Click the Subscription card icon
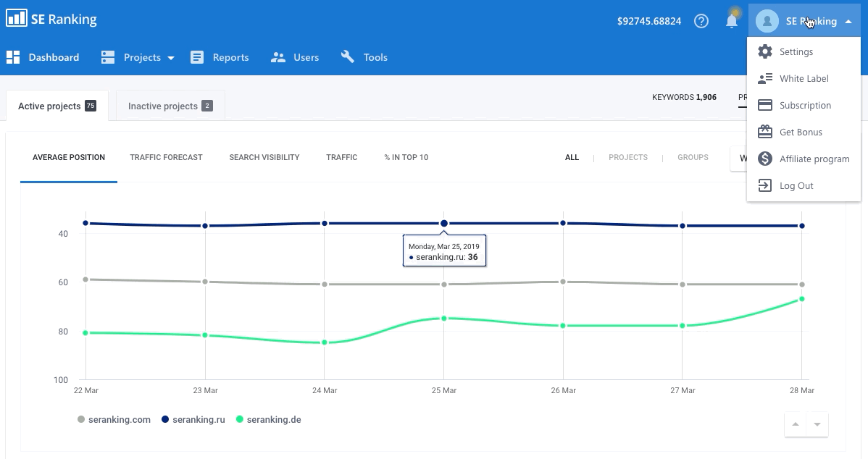Viewport: 868px width, 459px height. tap(765, 105)
